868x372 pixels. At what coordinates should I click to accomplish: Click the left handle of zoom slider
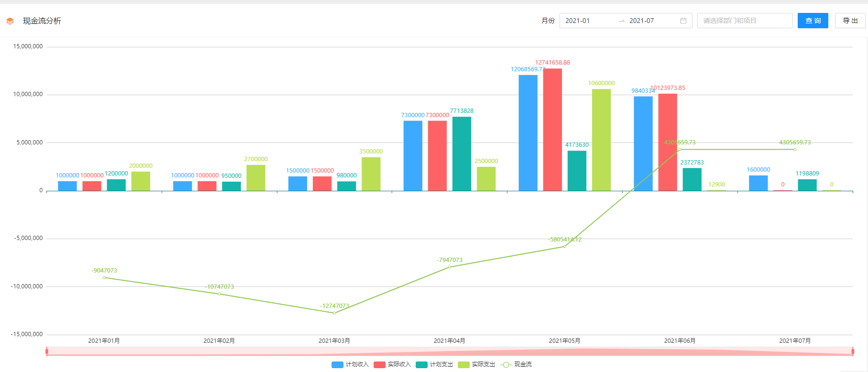pos(47,351)
